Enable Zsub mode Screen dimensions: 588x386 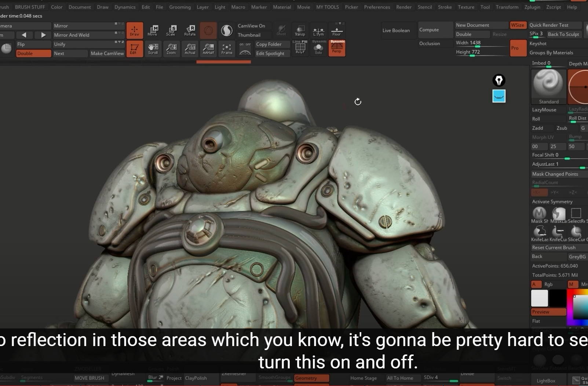(566, 128)
